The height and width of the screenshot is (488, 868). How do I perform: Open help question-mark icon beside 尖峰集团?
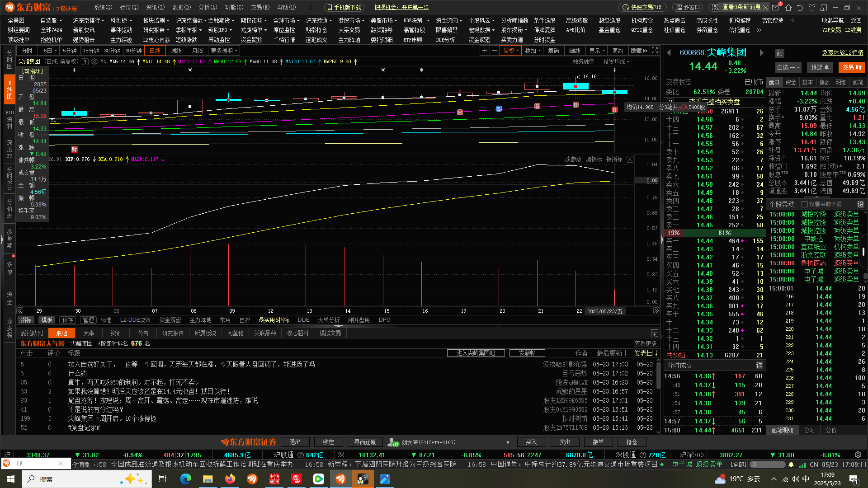point(84,61)
